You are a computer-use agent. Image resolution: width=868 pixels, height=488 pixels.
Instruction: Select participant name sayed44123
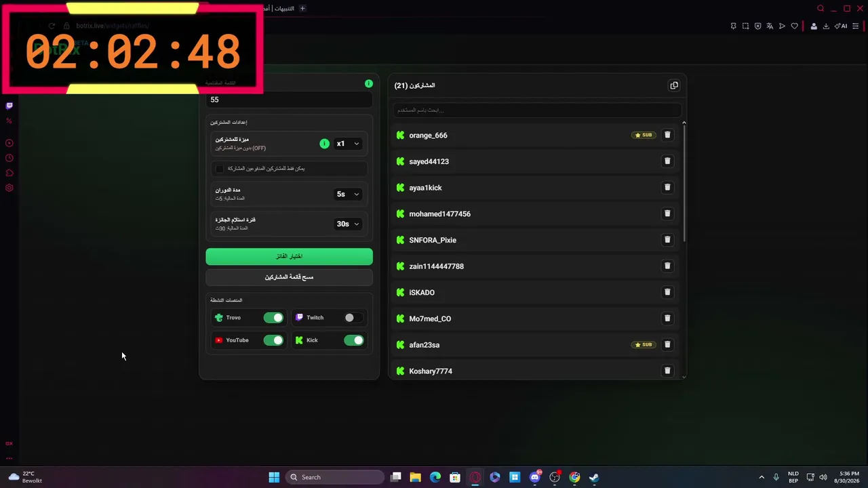click(429, 161)
